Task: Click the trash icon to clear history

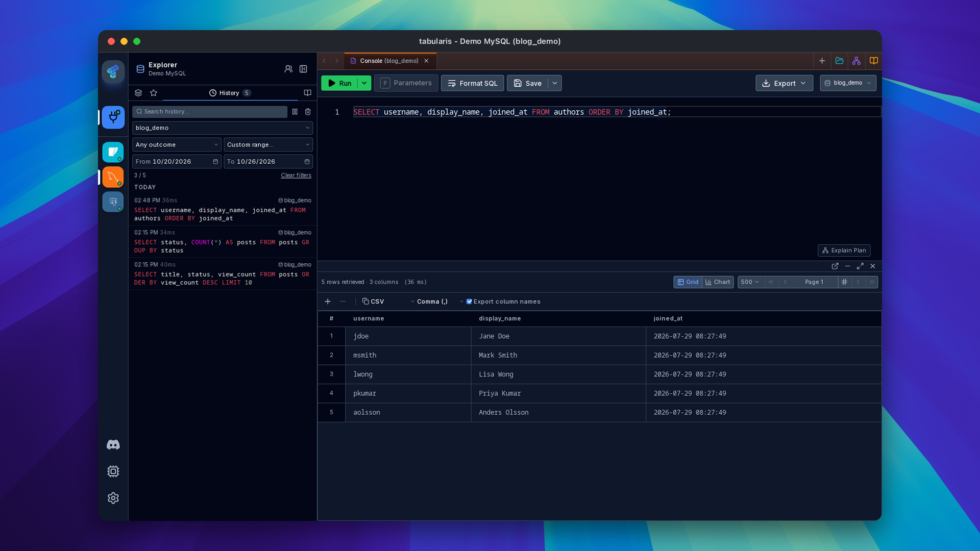Action: [308, 112]
